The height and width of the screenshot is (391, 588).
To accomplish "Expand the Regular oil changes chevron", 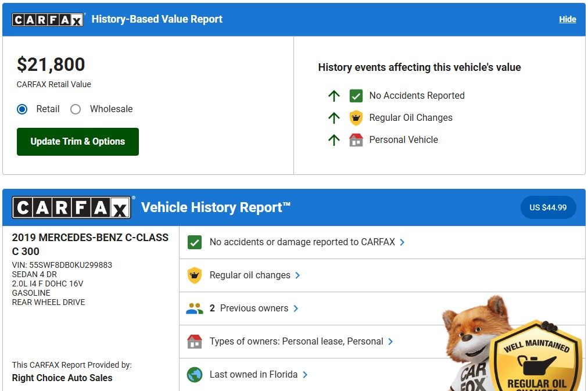I will pos(297,275).
